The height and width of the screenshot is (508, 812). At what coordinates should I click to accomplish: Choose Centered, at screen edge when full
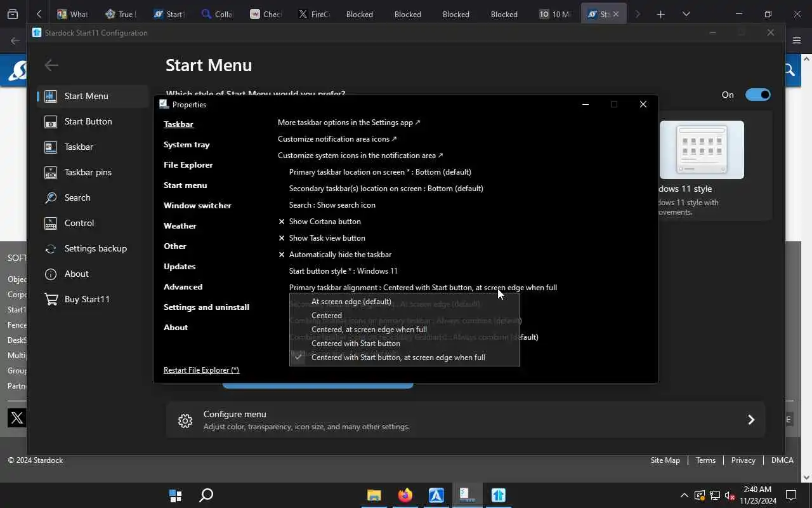coord(405,330)
